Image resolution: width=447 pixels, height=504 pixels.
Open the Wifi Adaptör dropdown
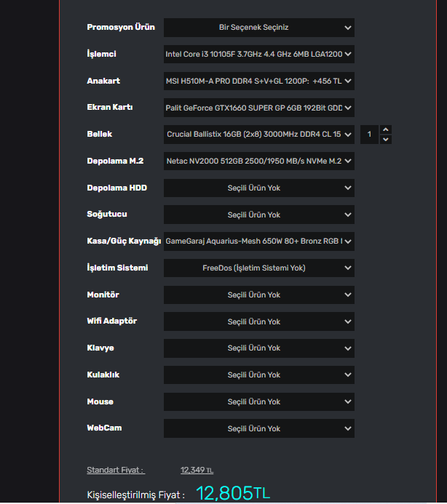tap(258, 321)
